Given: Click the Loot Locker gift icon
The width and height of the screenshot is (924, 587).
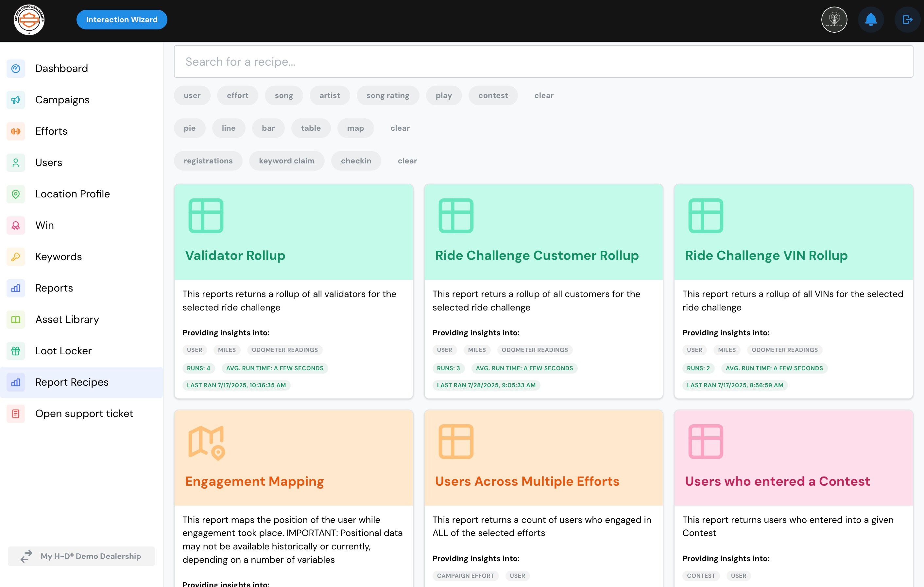Looking at the screenshot, I should [16, 351].
